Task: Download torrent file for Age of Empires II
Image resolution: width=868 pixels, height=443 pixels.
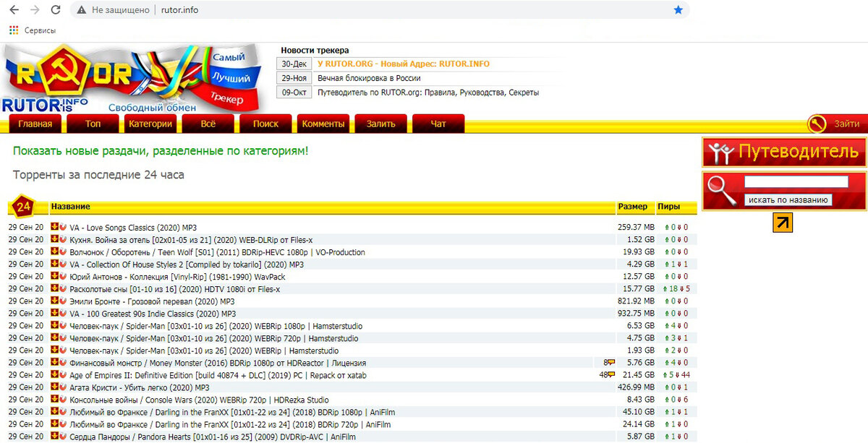Action: pyautogui.click(x=54, y=374)
